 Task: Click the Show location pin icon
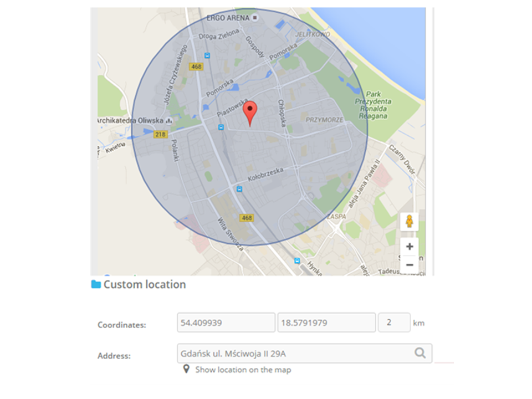(186, 369)
